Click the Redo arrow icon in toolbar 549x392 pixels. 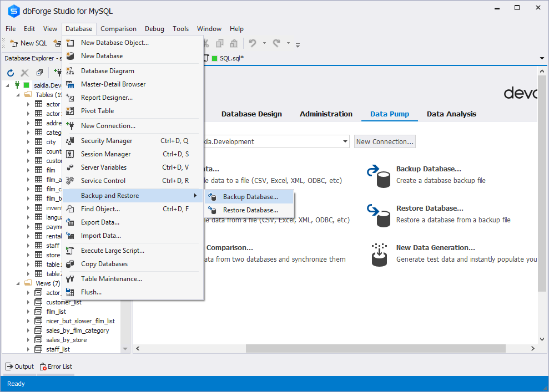point(276,43)
